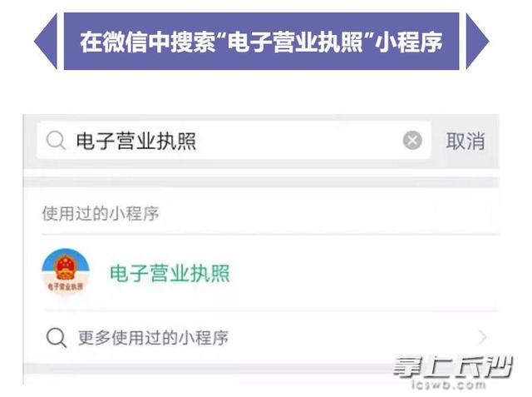Tap the 取消 button
The width and height of the screenshot is (532, 397).
[465, 141]
